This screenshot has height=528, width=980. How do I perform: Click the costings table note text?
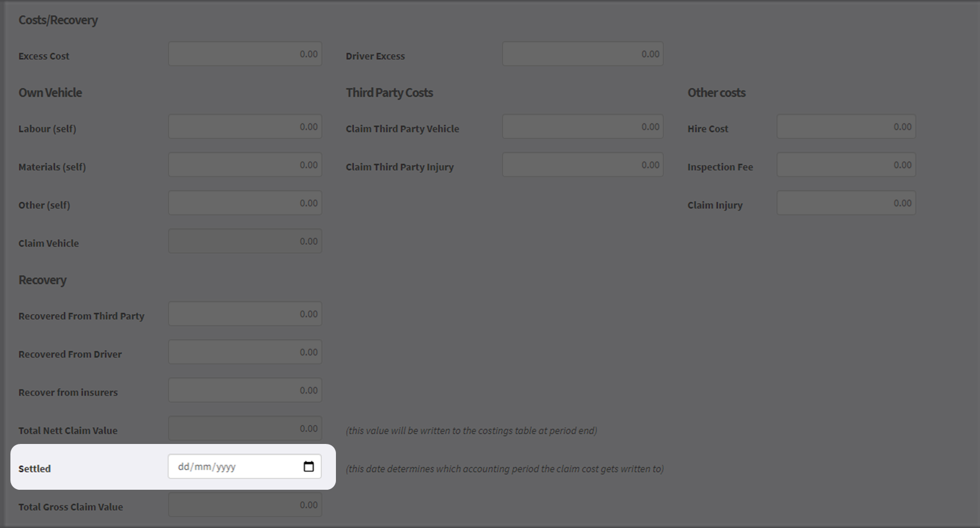471,431
